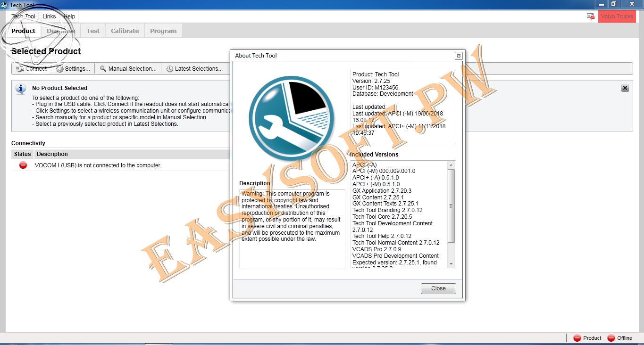Switch to the Calibrate tab

click(125, 31)
